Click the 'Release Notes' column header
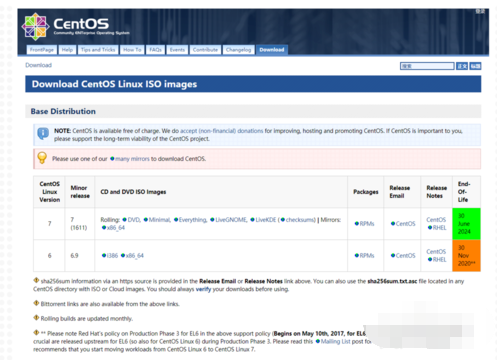Viewport: 500px width, 361px height. click(437, 192)
